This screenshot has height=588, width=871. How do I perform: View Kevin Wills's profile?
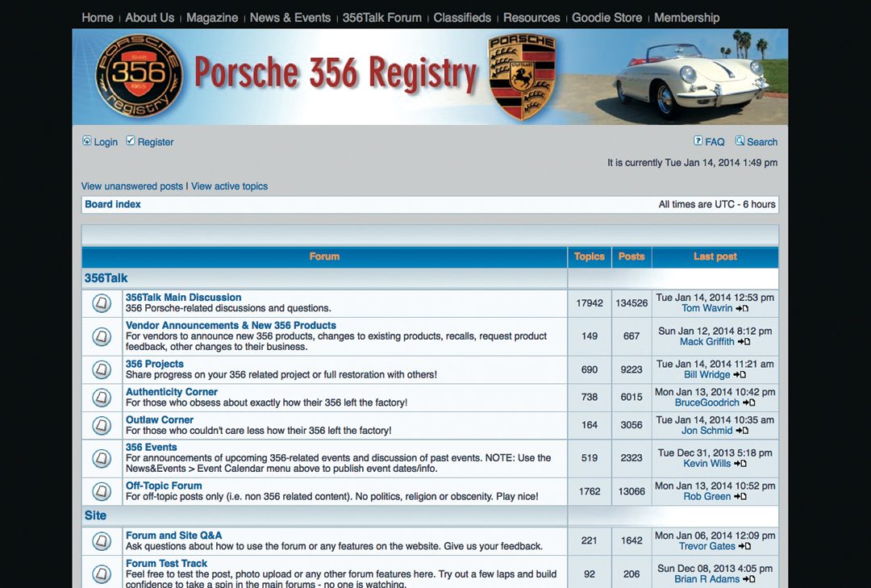click(707, 464)
